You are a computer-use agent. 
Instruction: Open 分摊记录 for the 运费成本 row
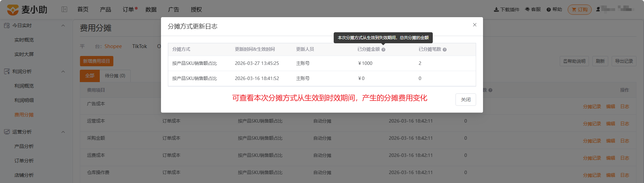(592, 158)
